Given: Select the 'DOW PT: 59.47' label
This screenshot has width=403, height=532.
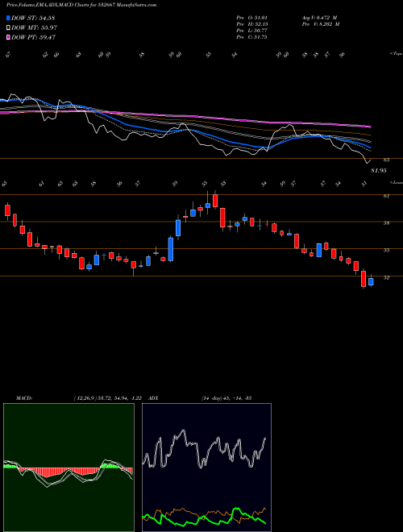Looking at the screenshot, I should (33, 37).
